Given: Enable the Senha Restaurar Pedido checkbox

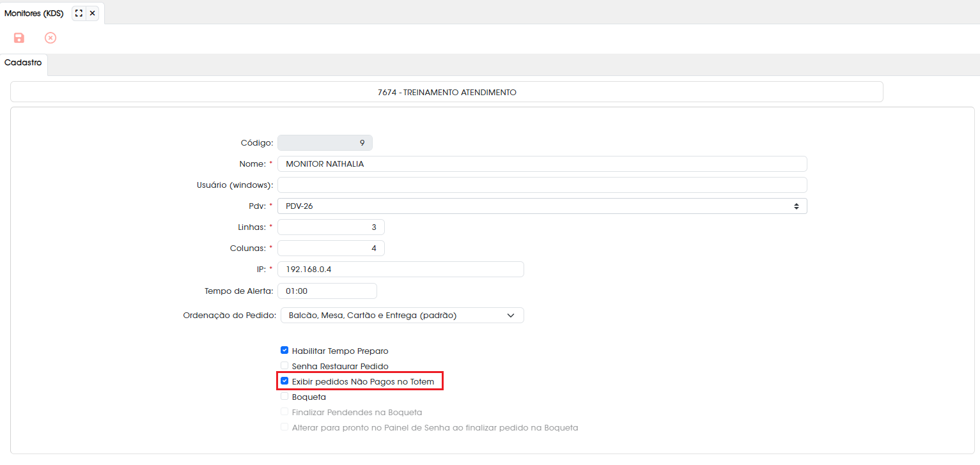Looking at the screenshot, I should click(284, 366).
